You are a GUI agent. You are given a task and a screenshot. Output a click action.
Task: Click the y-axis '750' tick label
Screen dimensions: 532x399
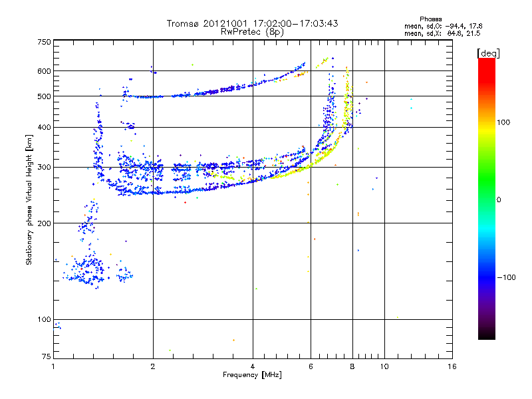coord(44,42)
